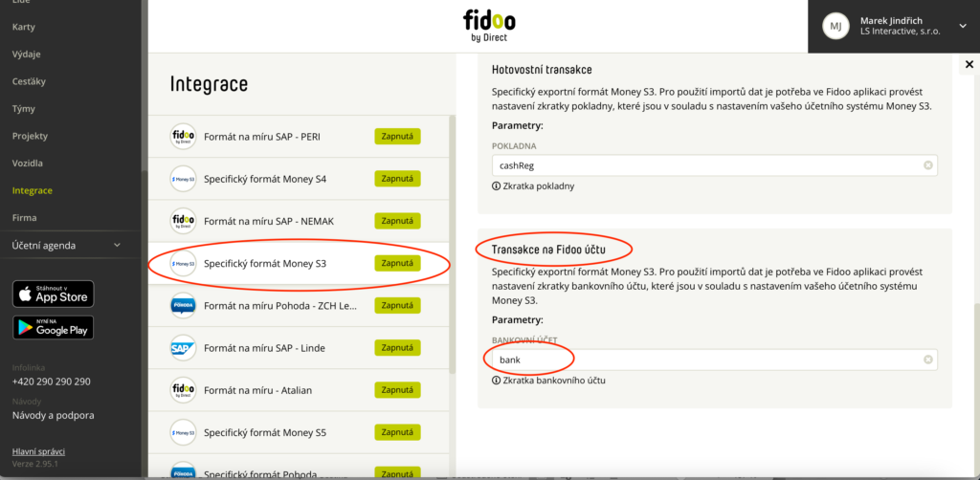Expand the Marek Jindřich account menu

tap(962, 26)
